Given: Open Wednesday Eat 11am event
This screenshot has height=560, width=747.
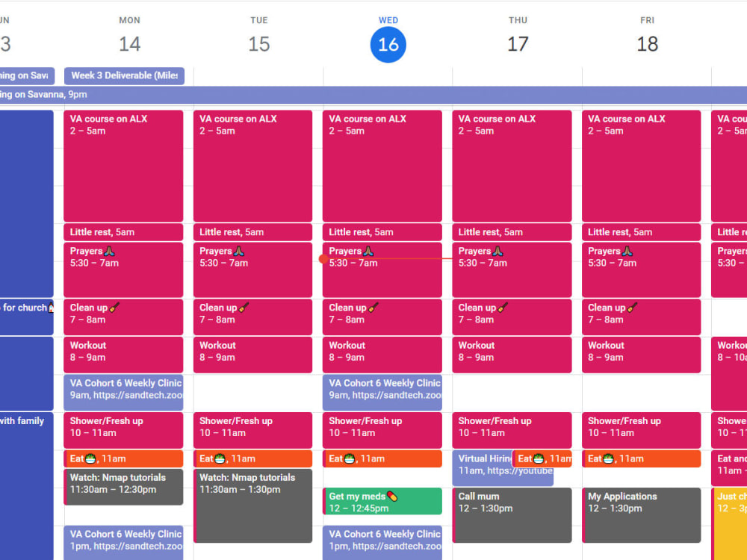Looking at the screenshot, I should click(x=382, y=458).
